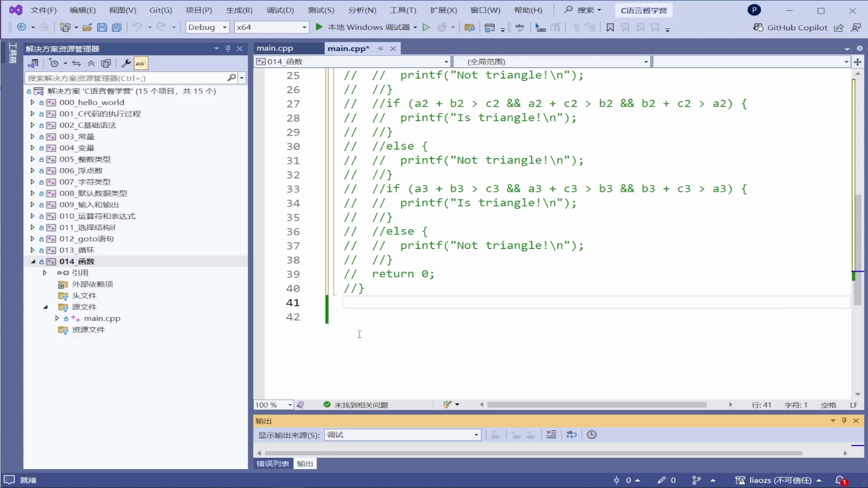Click Collapse All in Solution Explorer toolbar
Screen dimensions: 868x488
point(91,63)
